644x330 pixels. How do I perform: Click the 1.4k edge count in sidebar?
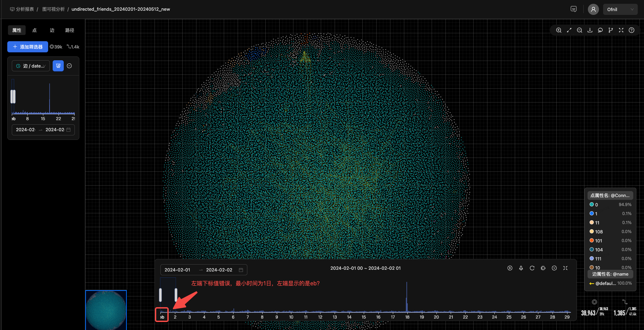[73, 47]
